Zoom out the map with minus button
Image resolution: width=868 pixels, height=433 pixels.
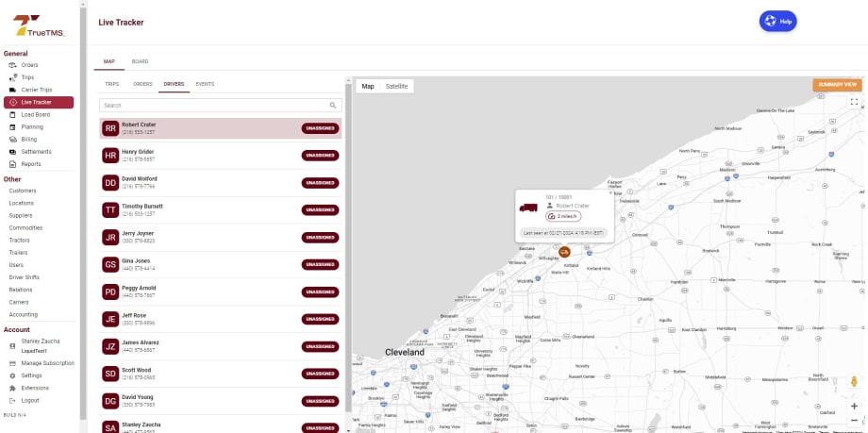(854, 420)
